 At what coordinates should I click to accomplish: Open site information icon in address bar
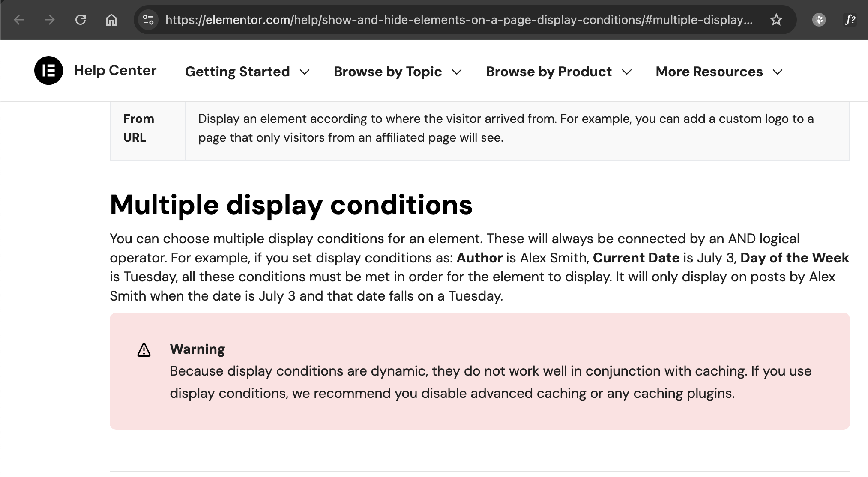[148, 20]
